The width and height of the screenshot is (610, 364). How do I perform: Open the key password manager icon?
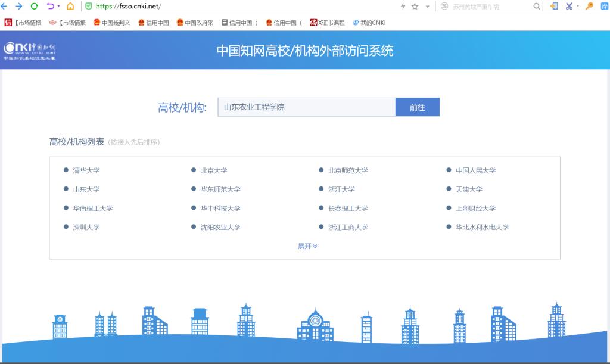coord(589,6)
